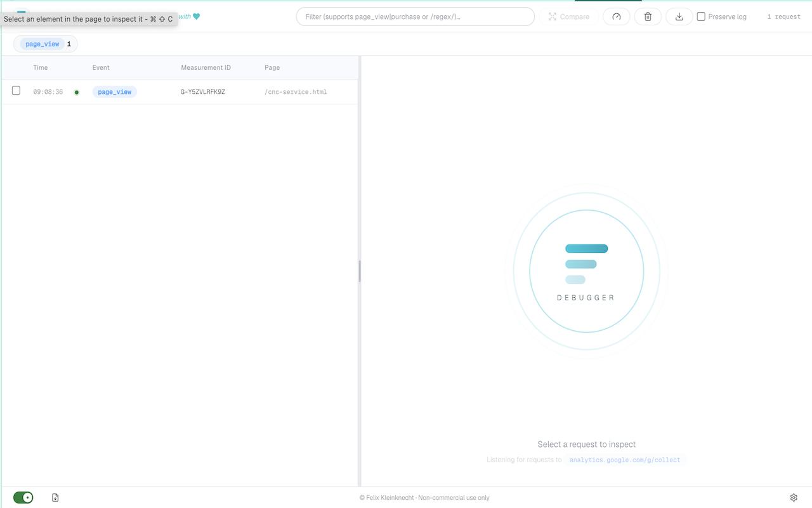Click the teal heart icon in header
Image resolution: width=812 pixels, height=508 pixels.
(x=197, y=17)
